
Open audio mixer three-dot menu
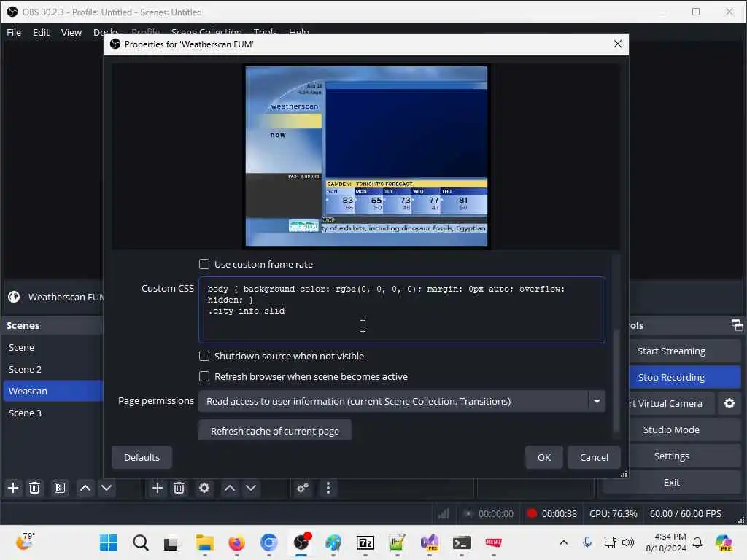pos(328,488)
